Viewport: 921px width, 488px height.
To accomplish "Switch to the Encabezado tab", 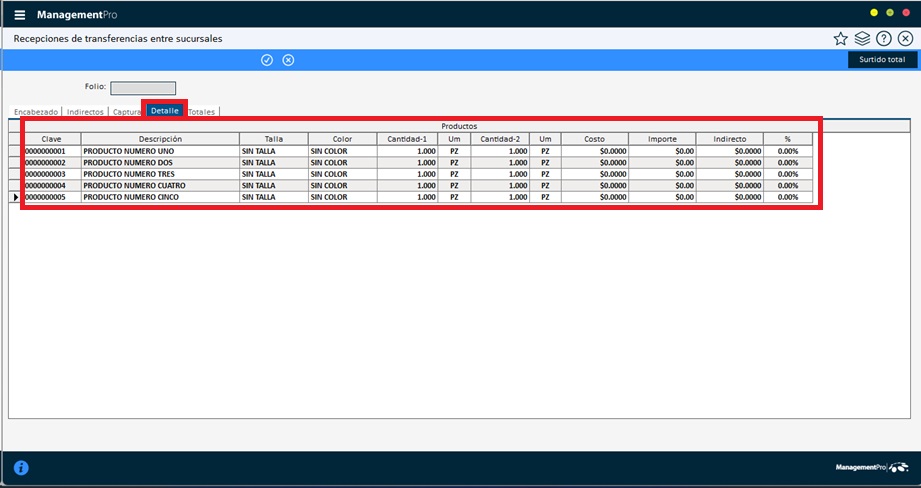I will [36, 112].
